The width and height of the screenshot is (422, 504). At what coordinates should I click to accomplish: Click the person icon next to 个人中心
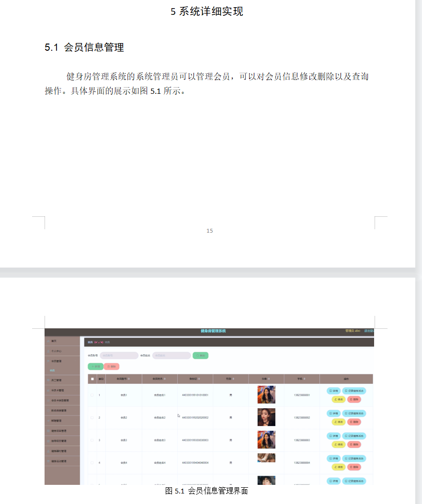[47, 351]
